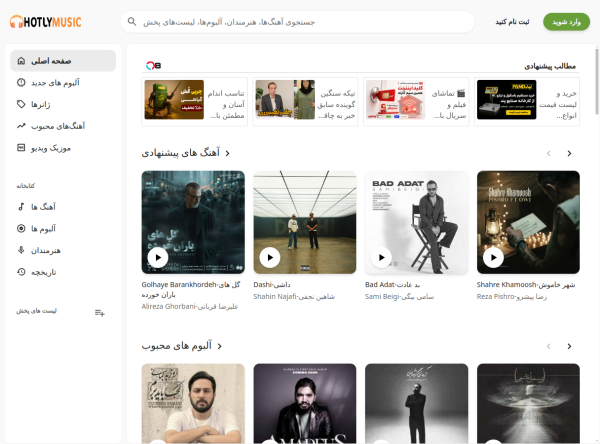Open Bad Adat cover art
Viewport: 600px width, 444px height.
click(416, 222)
